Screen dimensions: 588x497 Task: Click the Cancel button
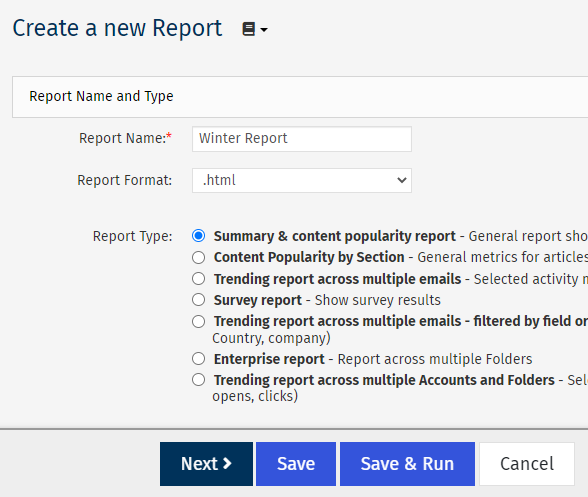pyautogui.click(x=527, y=464)
